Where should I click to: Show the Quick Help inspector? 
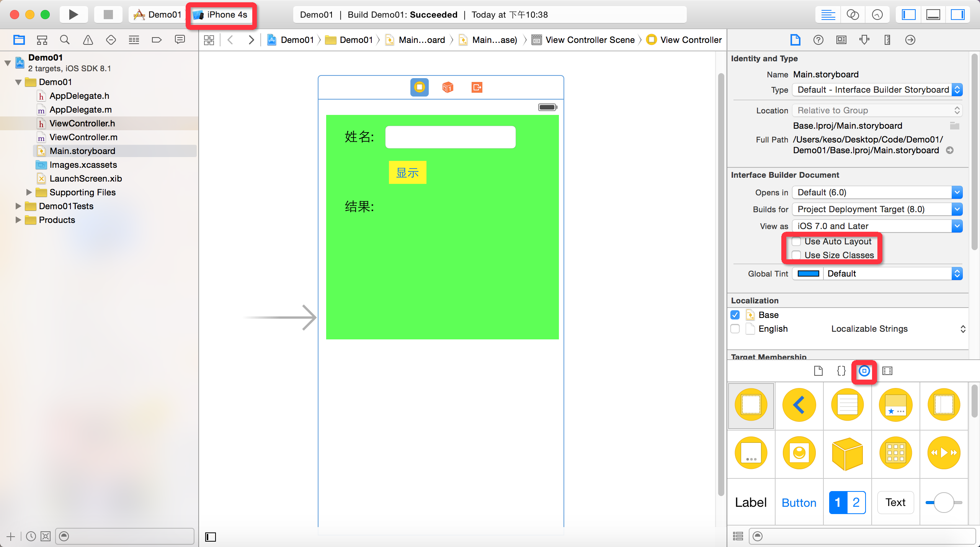click(818, 40)
